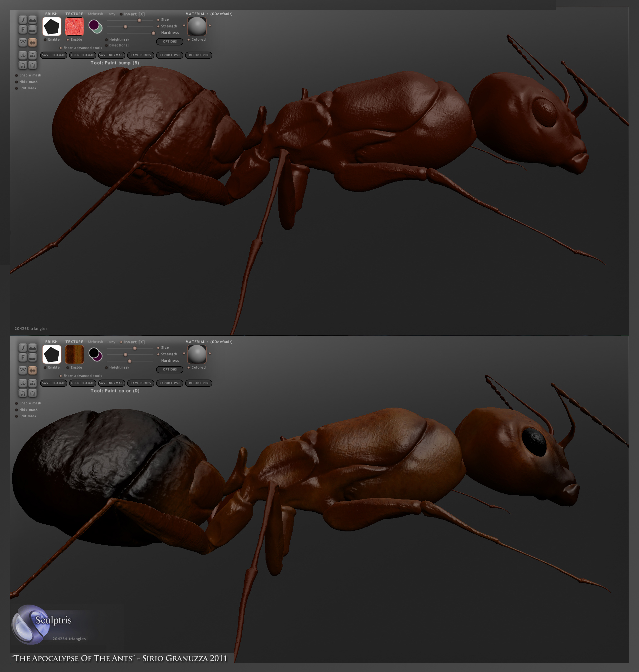The height and width of the screenshot is (672, 639).
Task: Open black pentagon brush thumbnail in top panel
Action: [x=52, y=26]
